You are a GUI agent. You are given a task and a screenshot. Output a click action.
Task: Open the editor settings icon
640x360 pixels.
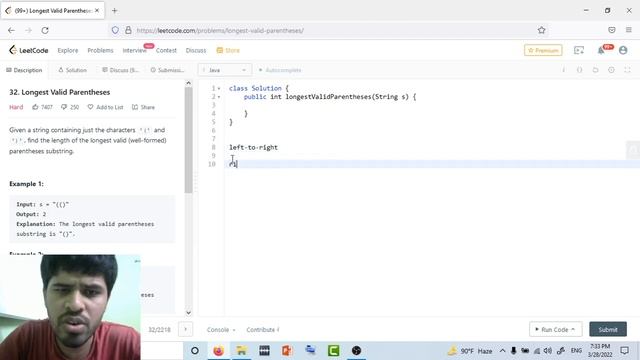611,70
